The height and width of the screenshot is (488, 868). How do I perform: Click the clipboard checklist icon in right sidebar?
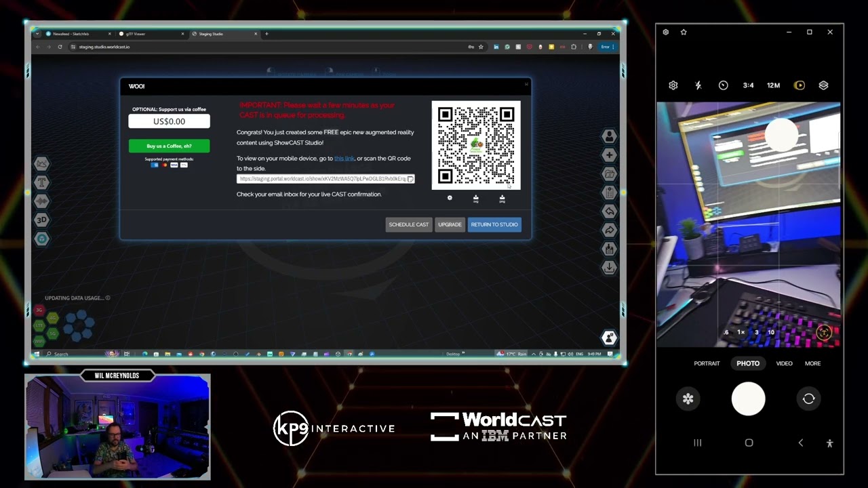(x=609, y=193)
